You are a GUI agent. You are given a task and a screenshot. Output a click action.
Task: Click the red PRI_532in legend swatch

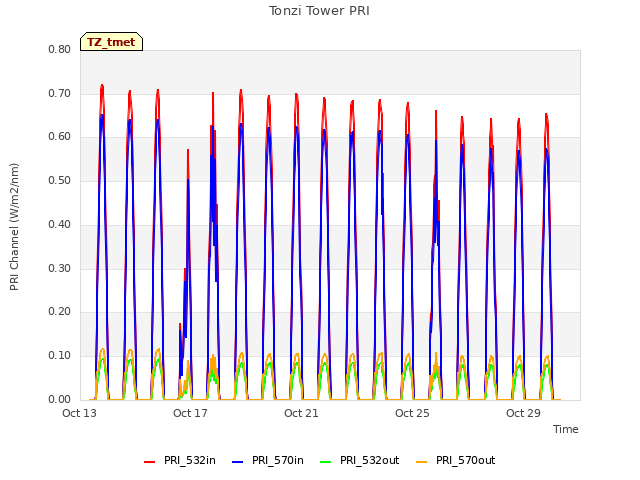pos(149,462)
